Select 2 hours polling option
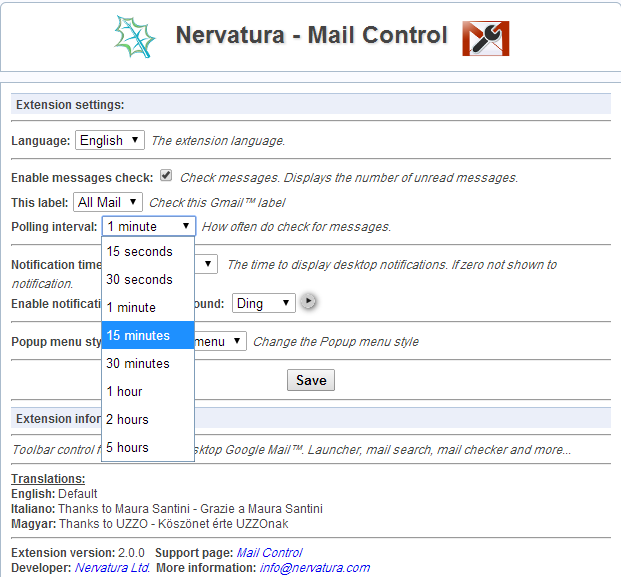The width and height of the screenshot is (621, 577). (148, 419)
